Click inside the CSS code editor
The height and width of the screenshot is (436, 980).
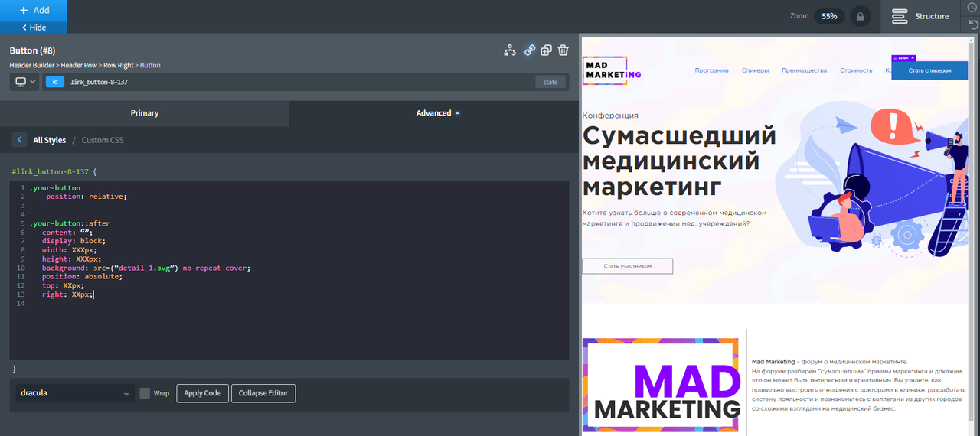[289, 271]
